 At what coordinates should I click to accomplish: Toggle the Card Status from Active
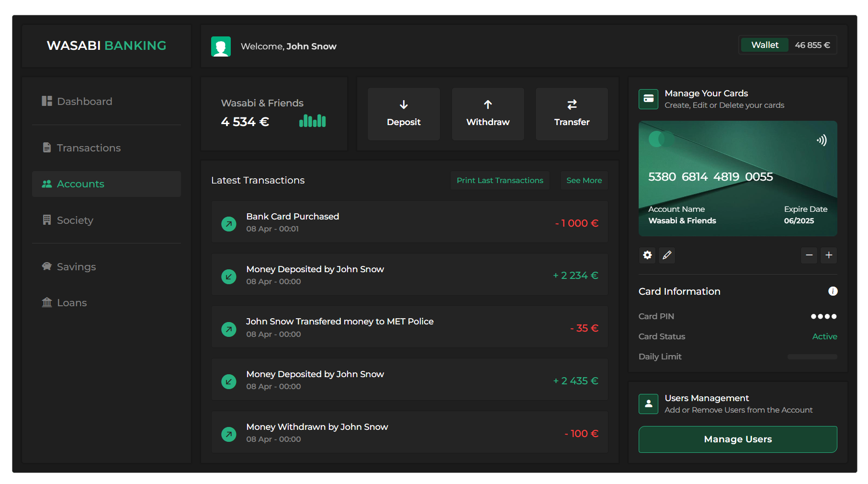824,336
